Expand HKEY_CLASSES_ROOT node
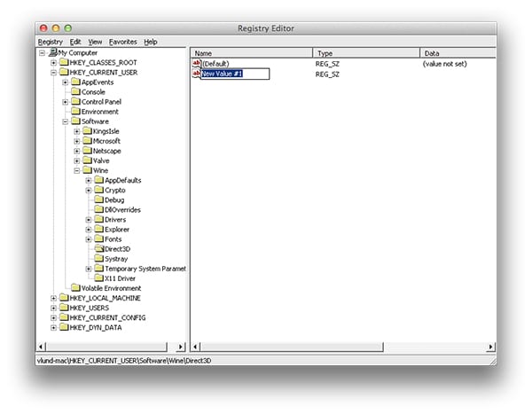Image resolution: width=532 pixels, height=414 pixels. coord(53,62)
